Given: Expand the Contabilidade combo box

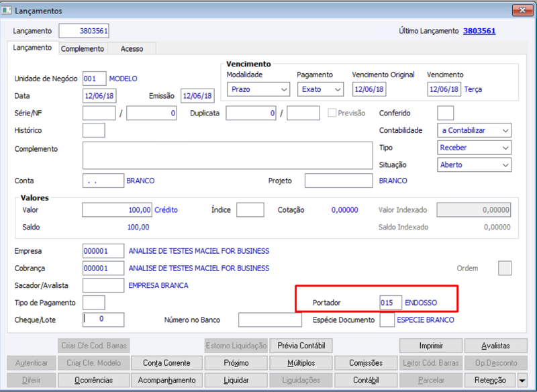Looking at the screenshot, I should point(475,130).
